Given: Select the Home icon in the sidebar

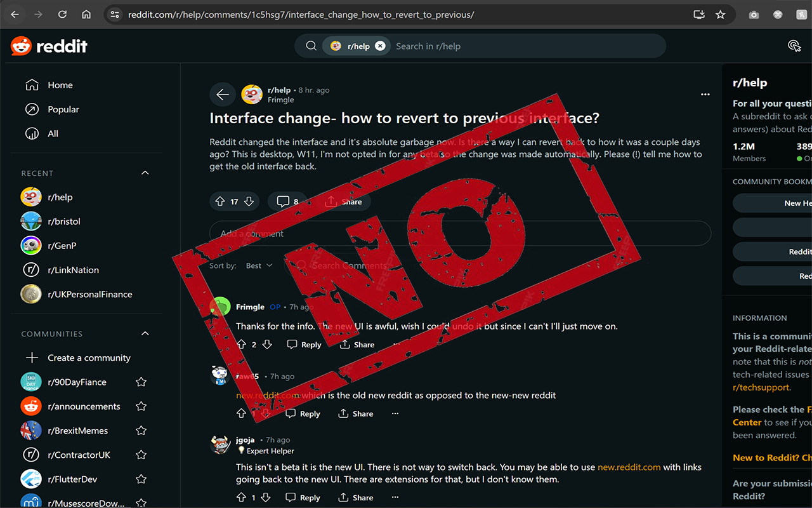Looking at the screenshot, I should click(x=30, y=84).
